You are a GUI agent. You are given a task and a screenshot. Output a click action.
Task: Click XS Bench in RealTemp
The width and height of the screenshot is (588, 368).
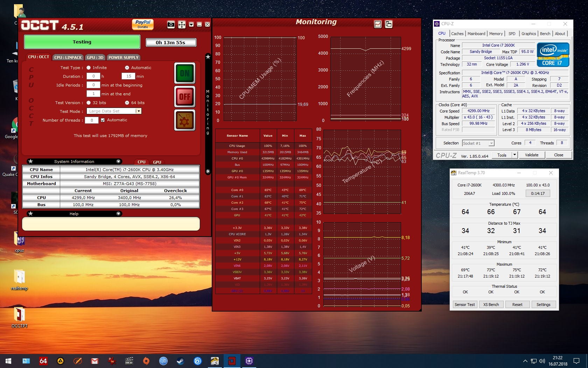point(491,305)
